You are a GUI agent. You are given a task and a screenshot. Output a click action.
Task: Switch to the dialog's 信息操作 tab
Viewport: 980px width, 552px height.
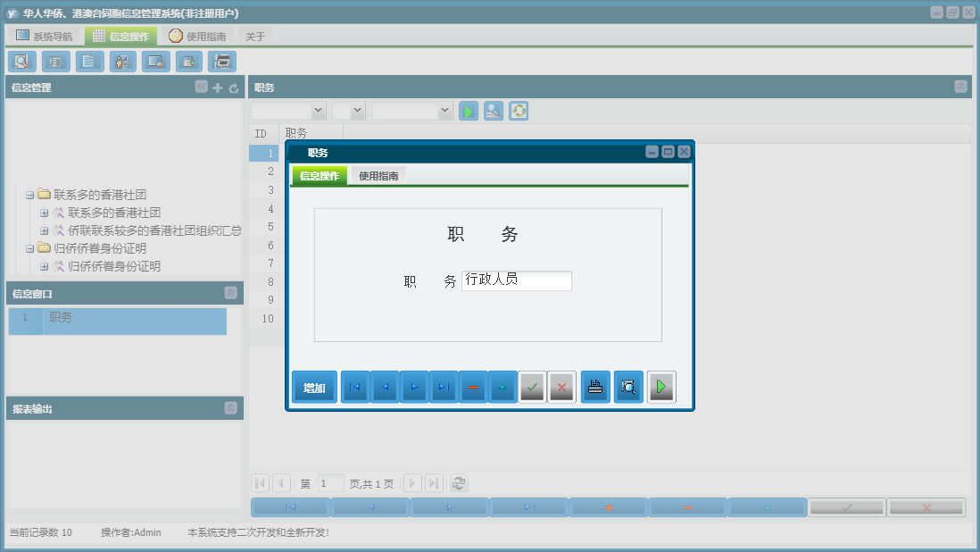tap(320, 176)
